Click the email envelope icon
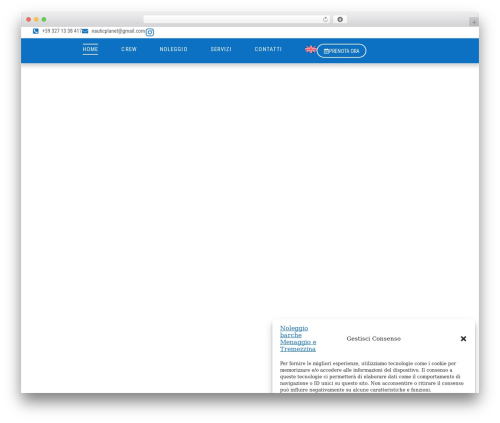500x423 pixels. click(x=85, y=31)
